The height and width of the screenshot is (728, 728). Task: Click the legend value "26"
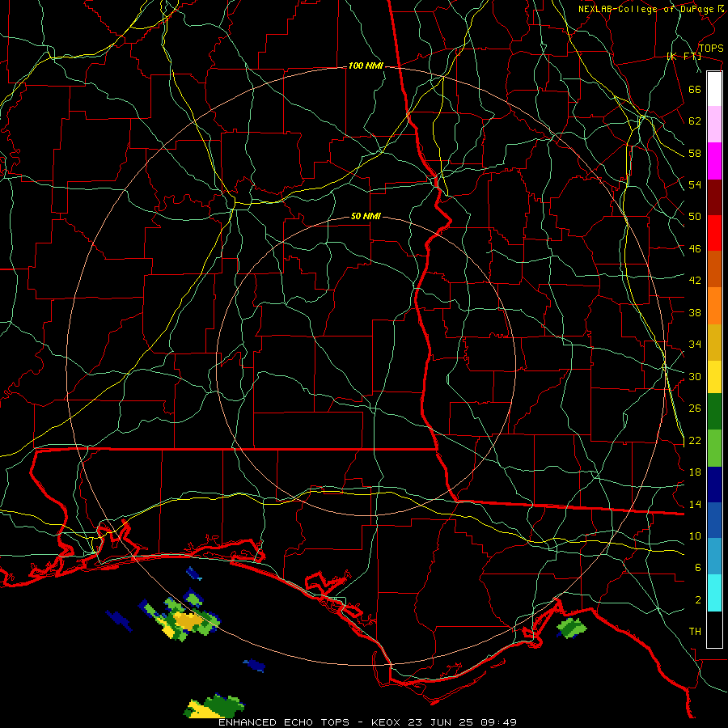[x=695, y=408]
